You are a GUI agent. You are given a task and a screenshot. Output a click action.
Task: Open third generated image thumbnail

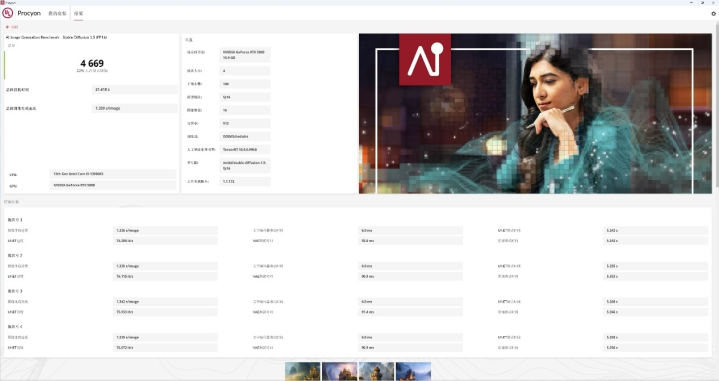click(x=376, y=371)
